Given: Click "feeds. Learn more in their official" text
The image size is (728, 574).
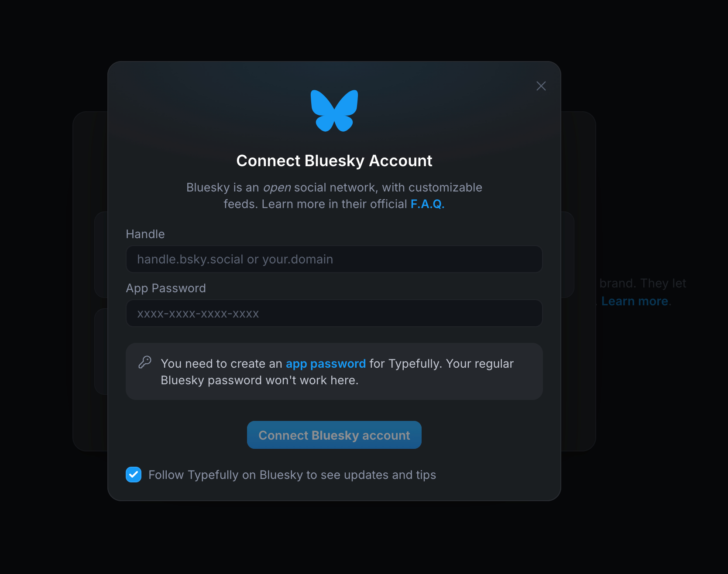Looking at the screenshot, I should click(315, 204).
